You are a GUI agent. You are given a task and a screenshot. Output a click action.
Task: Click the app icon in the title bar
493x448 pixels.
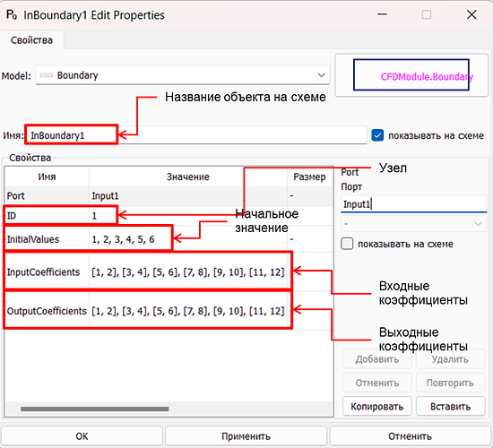tap(12, 14)
